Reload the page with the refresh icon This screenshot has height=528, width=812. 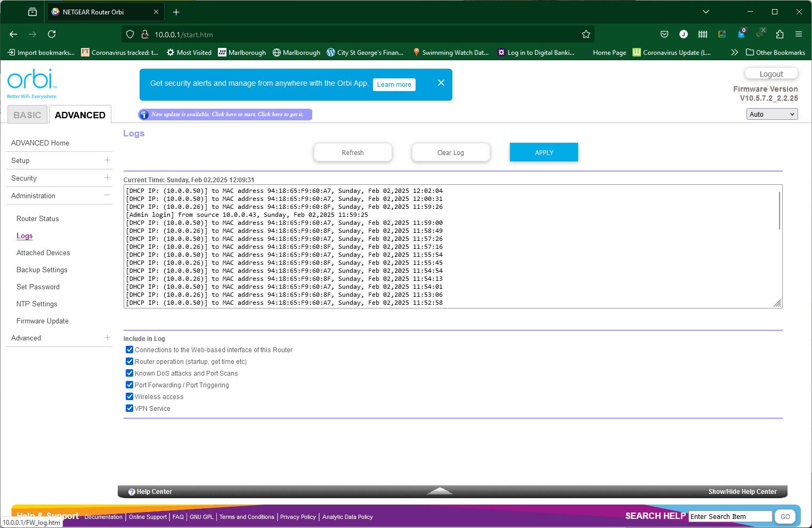point(52,35)
